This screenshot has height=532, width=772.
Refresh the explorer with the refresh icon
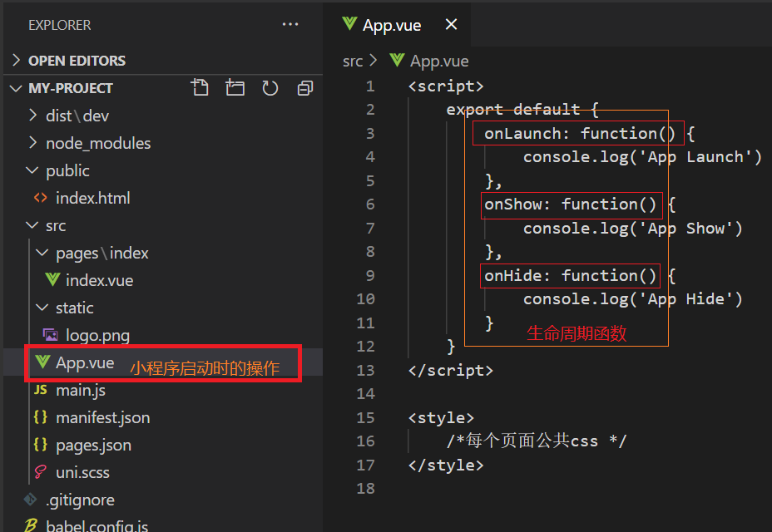coord(270,88)
